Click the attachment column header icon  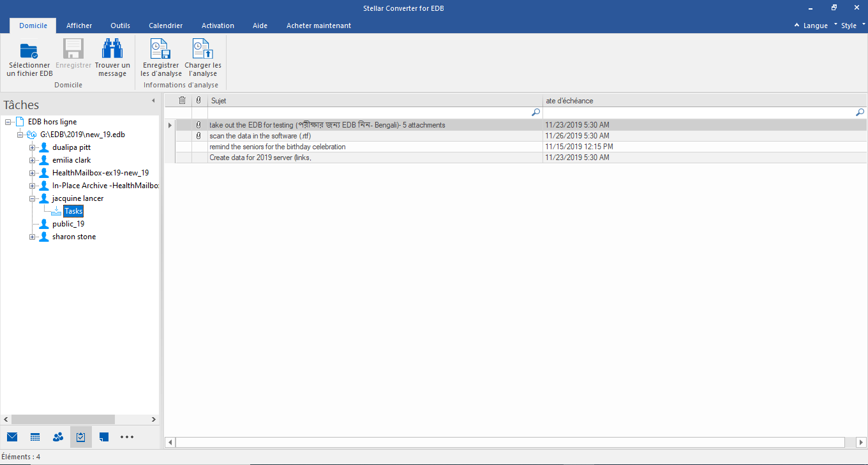coord(198,100)
